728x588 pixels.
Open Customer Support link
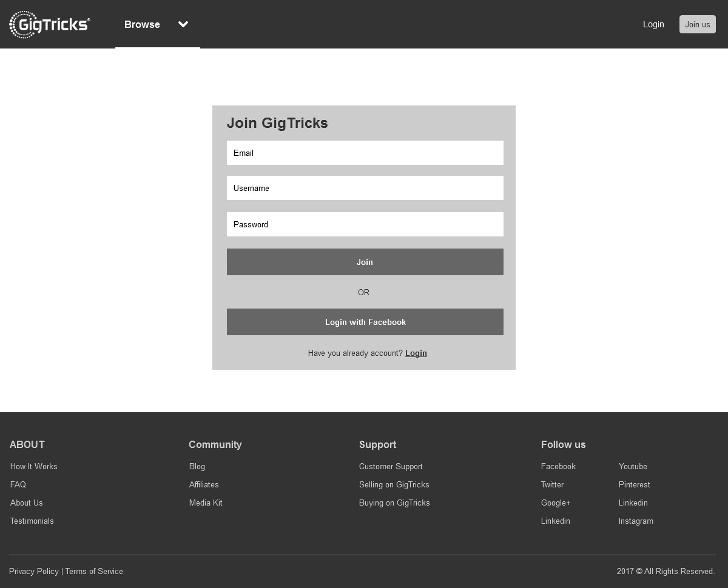click(391, 466)
